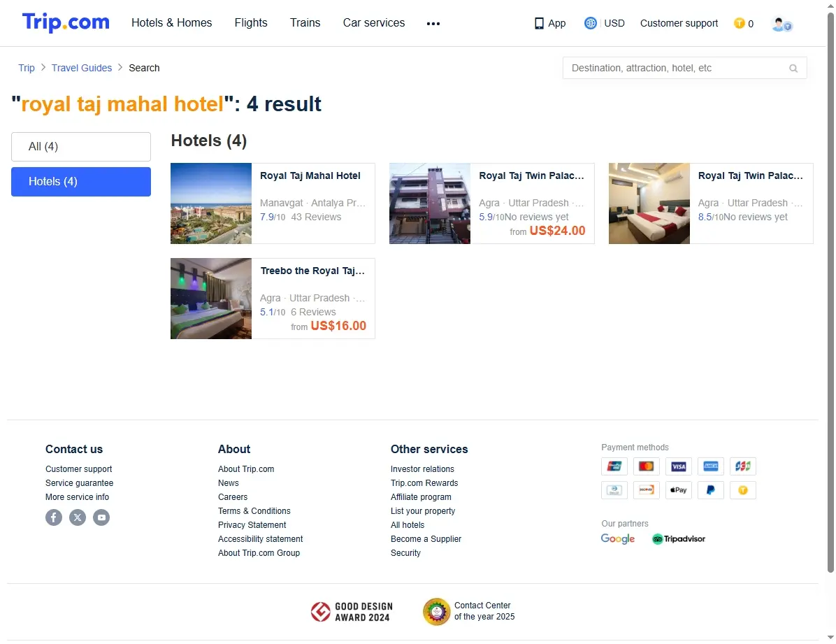Open Security footer link

405,553
